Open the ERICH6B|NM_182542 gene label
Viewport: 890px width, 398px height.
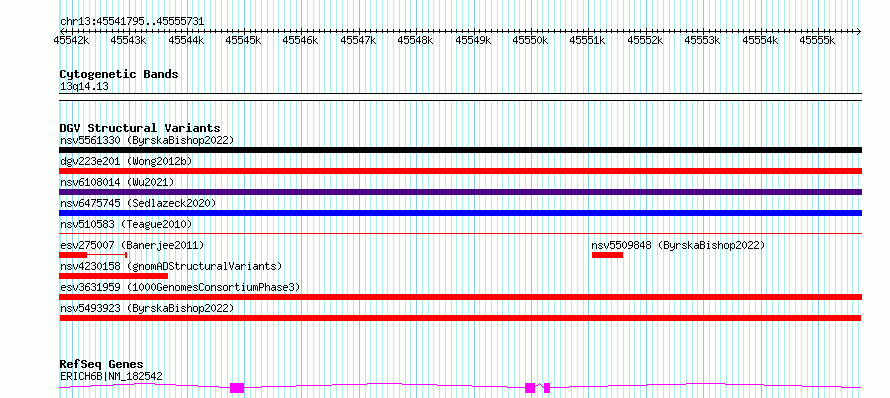111,376
